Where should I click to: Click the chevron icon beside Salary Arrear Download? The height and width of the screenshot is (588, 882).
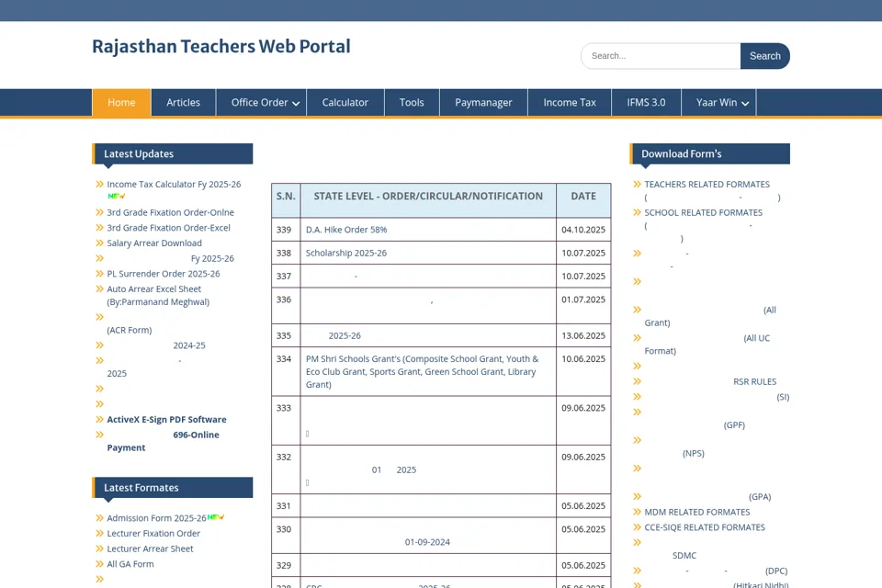(x=99, y=243)
